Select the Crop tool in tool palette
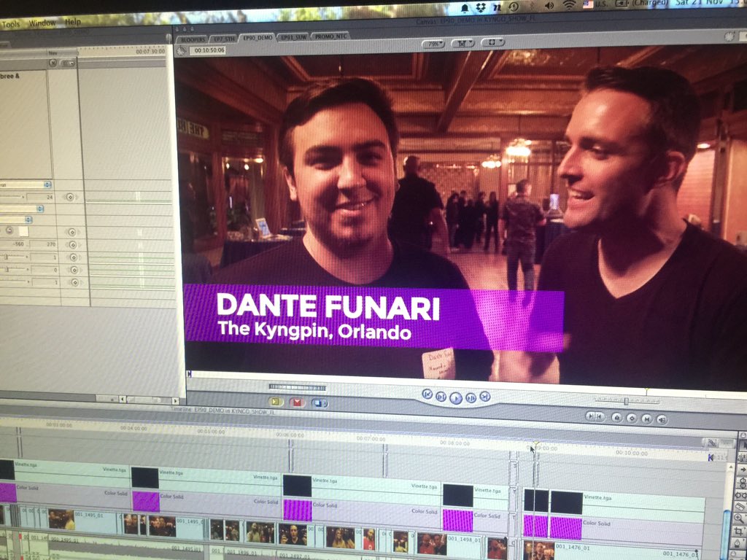This screenshot has height=560, width=747. 739,531
